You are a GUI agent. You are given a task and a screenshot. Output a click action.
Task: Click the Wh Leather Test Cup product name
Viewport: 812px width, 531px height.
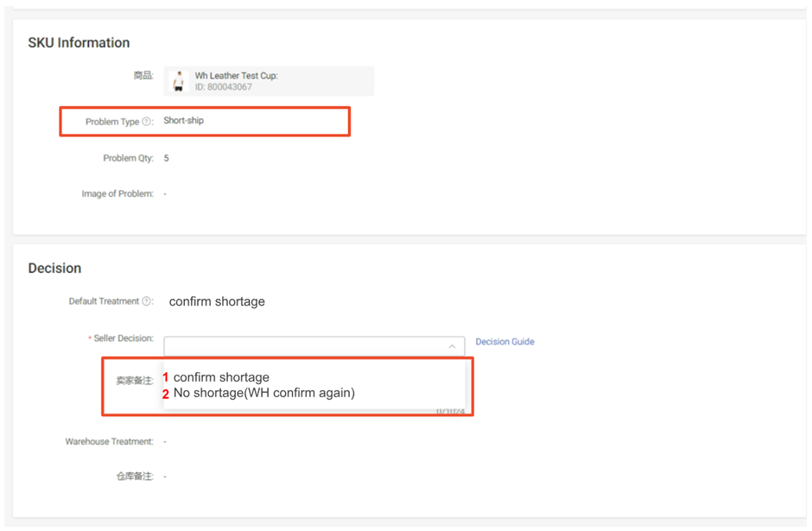click(x=236, y=76)
